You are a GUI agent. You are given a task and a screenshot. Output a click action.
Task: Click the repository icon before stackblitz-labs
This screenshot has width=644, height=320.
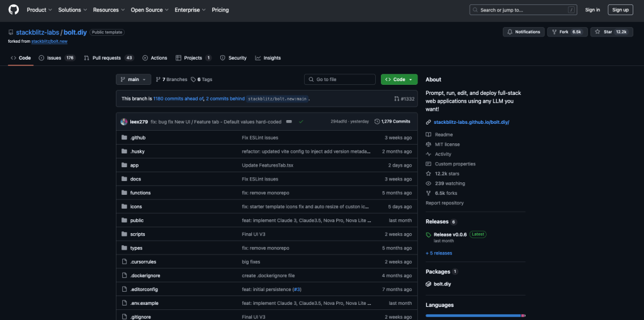[x=11, y=33]
